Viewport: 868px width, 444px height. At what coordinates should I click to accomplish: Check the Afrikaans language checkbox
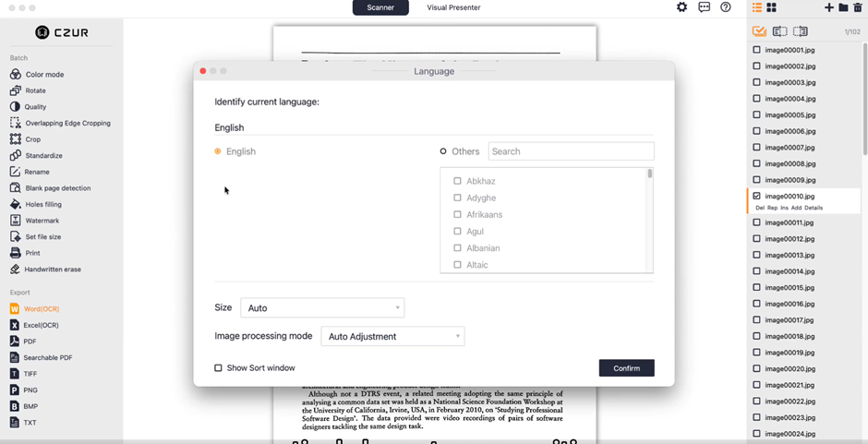pos(457,215)
